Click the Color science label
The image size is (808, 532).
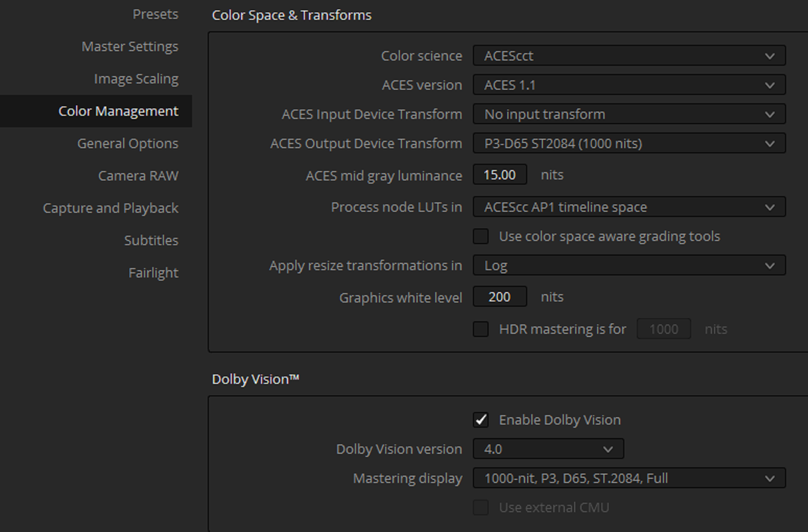[421, 56]
